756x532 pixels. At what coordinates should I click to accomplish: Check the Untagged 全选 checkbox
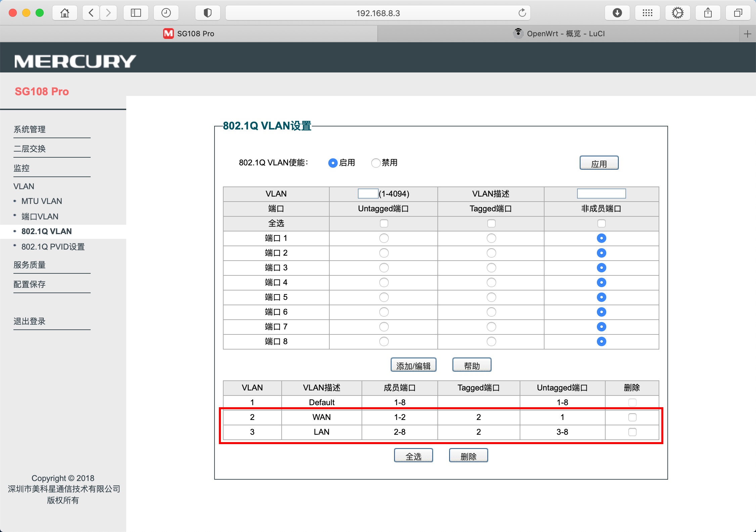click(384, 223)
